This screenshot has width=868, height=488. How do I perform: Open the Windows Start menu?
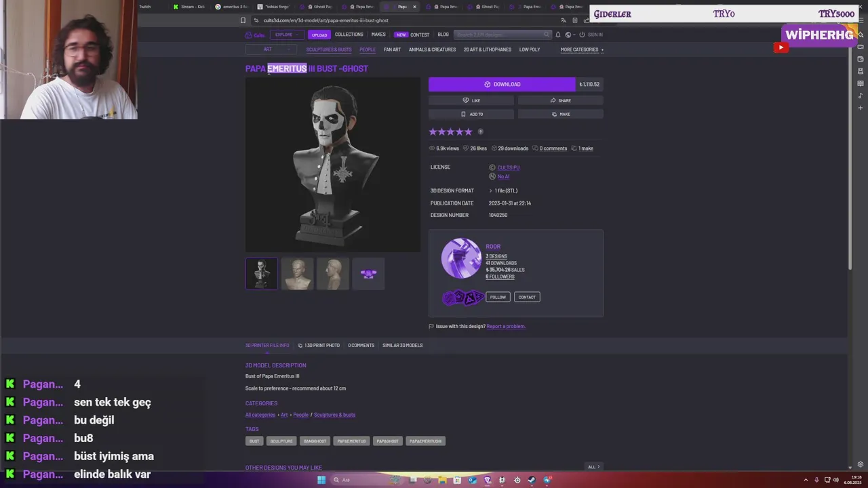(321, 480)
